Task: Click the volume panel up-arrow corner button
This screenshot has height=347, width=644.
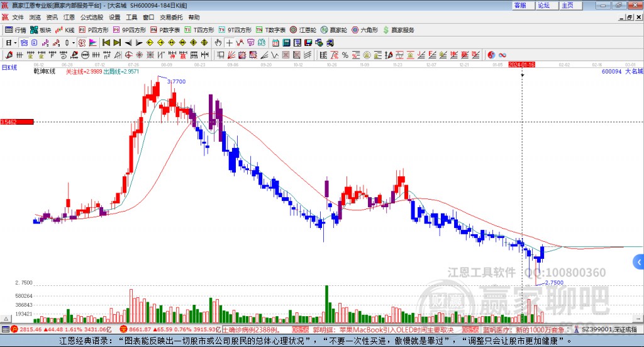Action: click(6, 319)
